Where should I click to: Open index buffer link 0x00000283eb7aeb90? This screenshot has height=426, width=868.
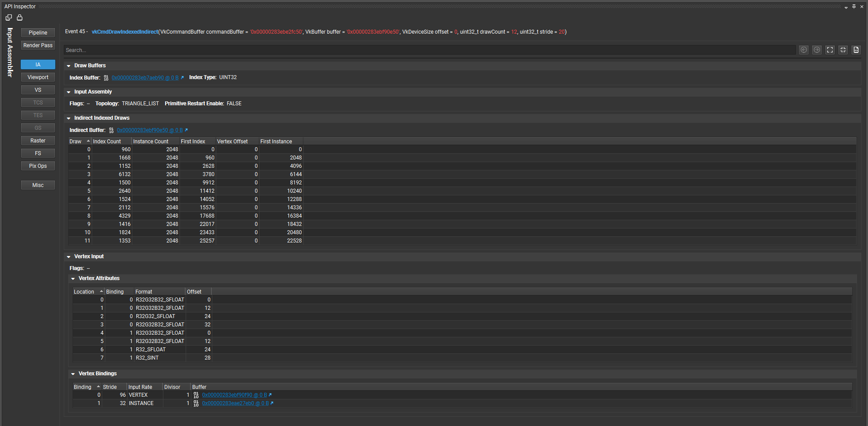point(145,78)
